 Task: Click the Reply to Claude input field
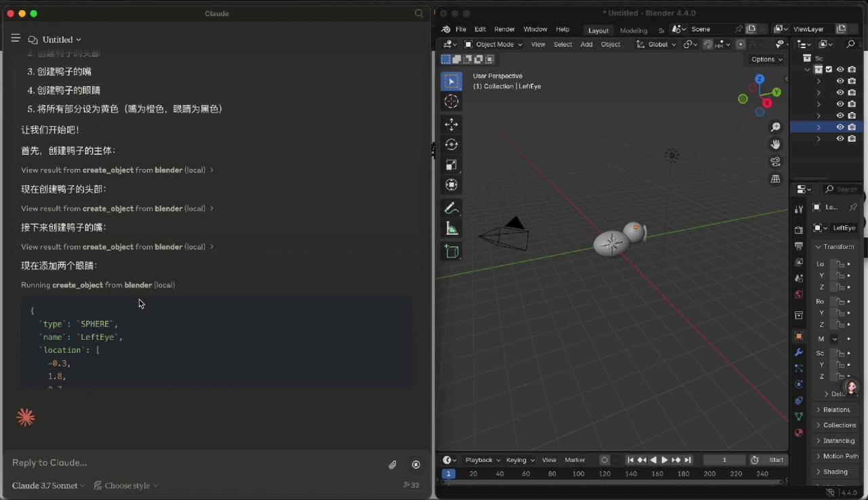197,463
